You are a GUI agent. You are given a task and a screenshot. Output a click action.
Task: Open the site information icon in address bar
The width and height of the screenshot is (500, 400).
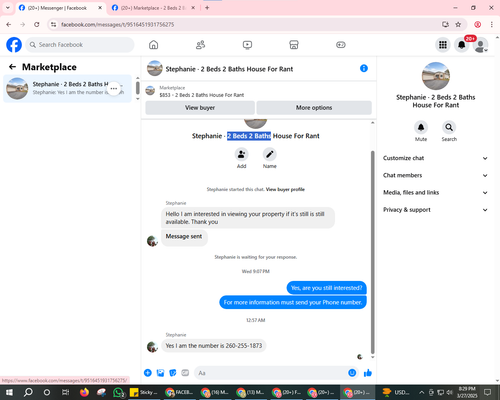pos(54,24)
